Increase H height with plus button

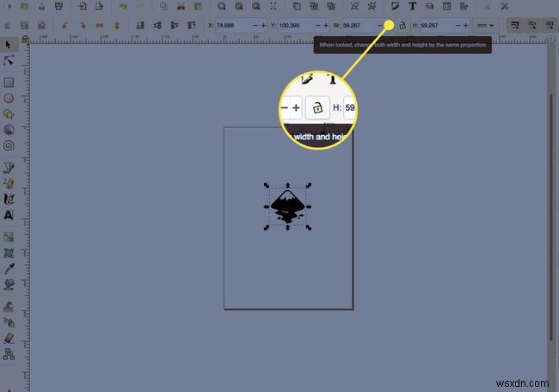pos(465,25)
